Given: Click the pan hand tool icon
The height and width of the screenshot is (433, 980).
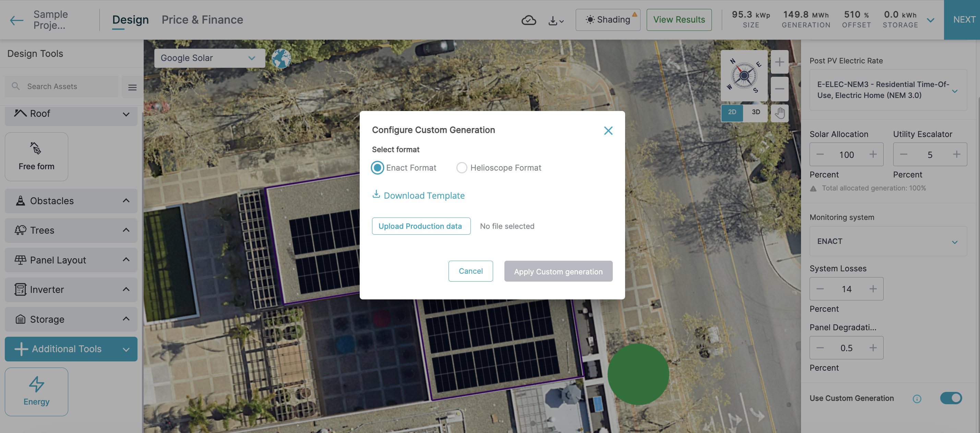Looking at the screenshot, I should pos(779,113).
